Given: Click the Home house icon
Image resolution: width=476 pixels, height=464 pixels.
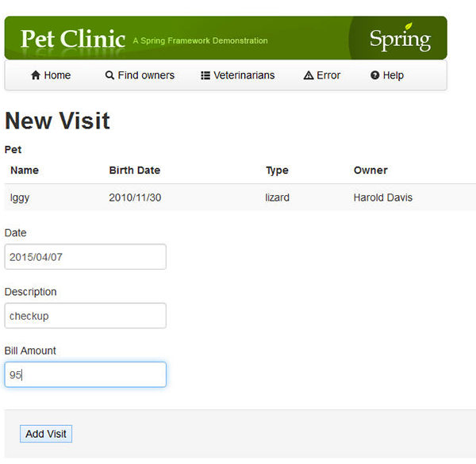Looking at the screenshot, I should [x=36, y=75].
